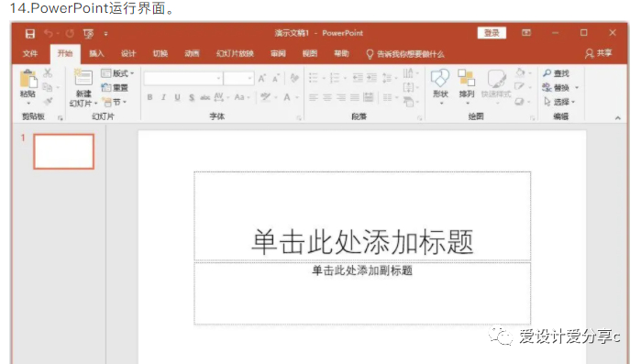Switch to the 设计 ribbon tab
641x364 pixels.
(x=128, y=53)
